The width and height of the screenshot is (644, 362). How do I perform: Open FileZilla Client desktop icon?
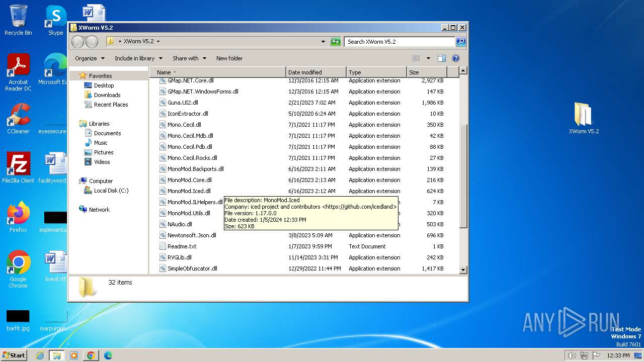(x=18, y=168)
